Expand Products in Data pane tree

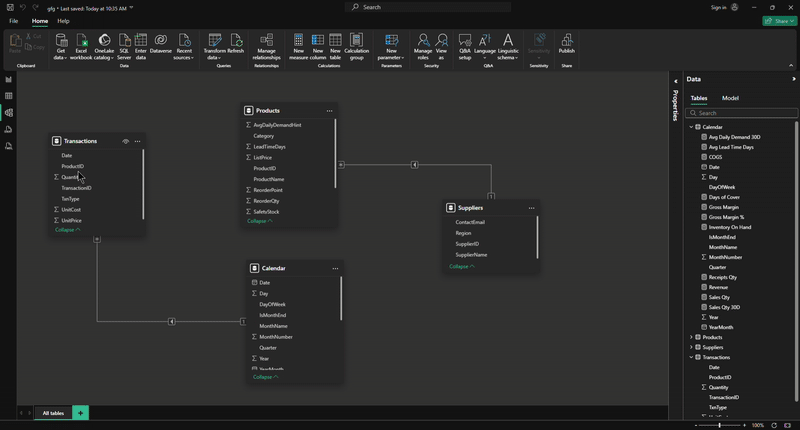pos(691,337)
